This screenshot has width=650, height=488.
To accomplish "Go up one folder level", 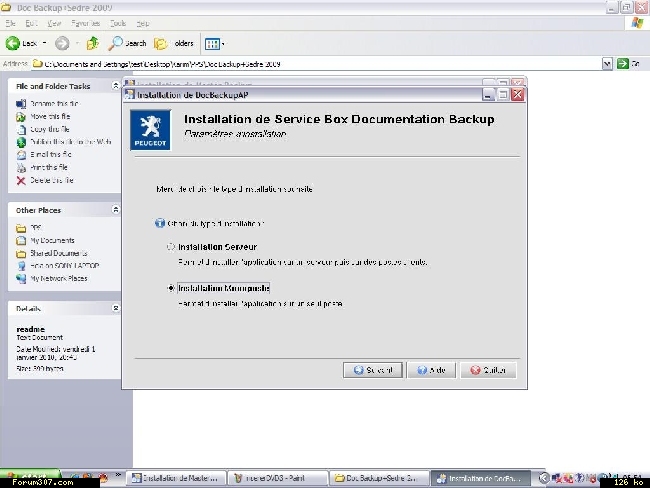I will (x=92, y=43).
